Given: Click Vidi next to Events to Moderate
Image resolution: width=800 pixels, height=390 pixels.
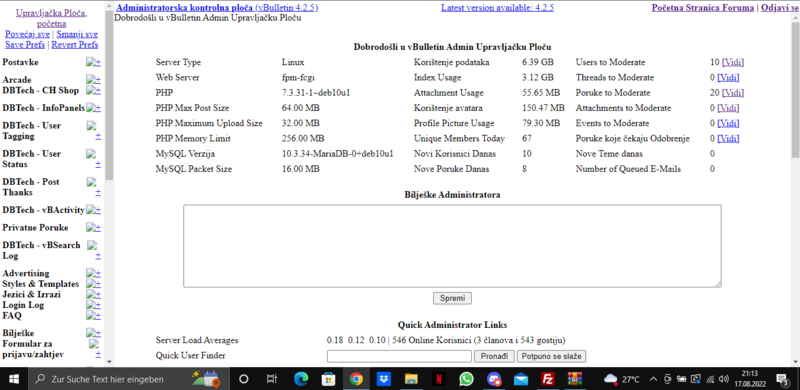Looking at the screenshot, I should [728, 124].
